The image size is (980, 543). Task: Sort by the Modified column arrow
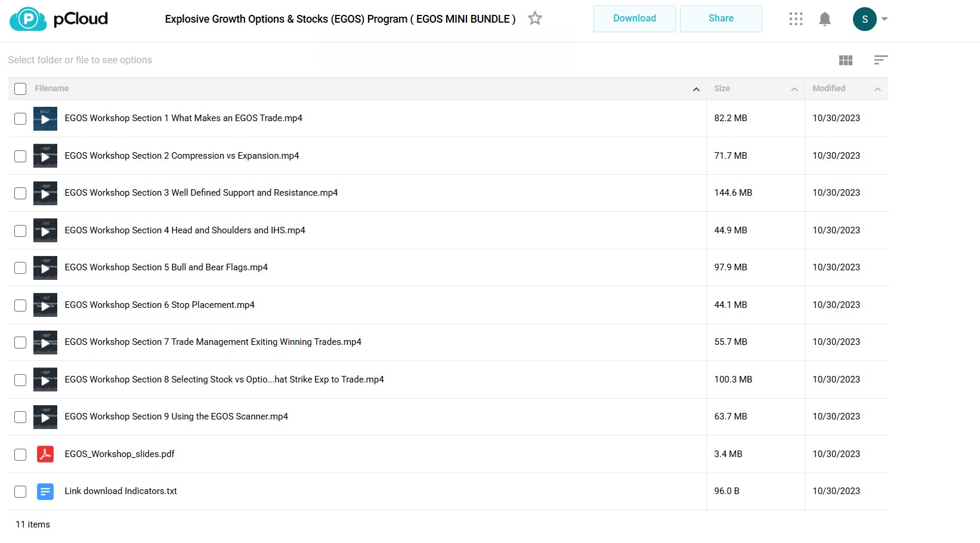pos(877,89)
